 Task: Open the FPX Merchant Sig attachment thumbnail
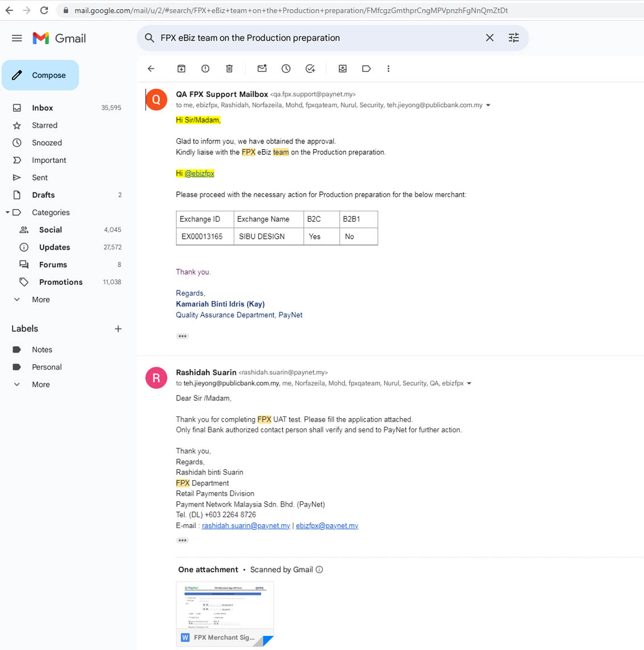coord(225,614)
